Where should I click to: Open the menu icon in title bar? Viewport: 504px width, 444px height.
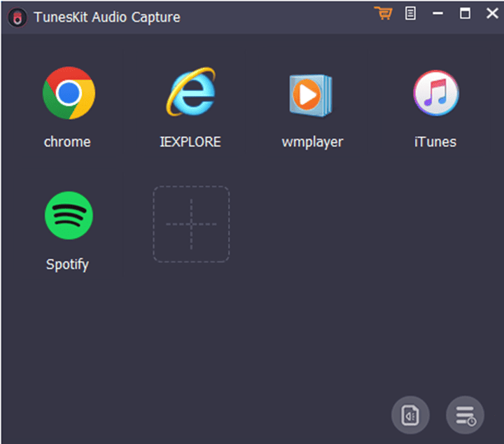coord(411,13)
